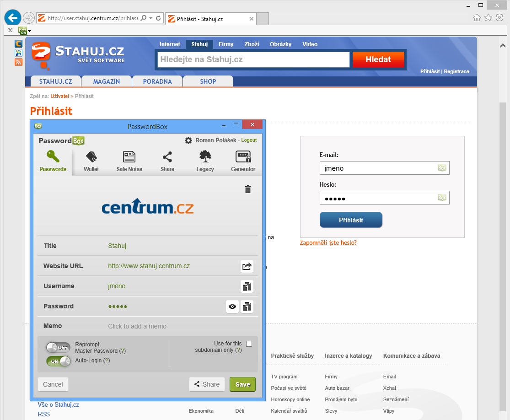
Task: Open the PORADNA navigation tab
Action: [157, 81]
